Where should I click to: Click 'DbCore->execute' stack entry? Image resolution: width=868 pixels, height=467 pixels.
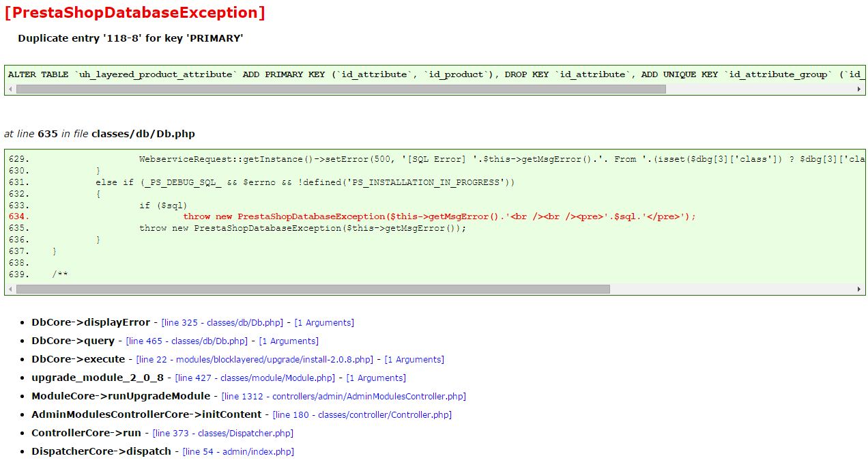click(x=78, y=360)
